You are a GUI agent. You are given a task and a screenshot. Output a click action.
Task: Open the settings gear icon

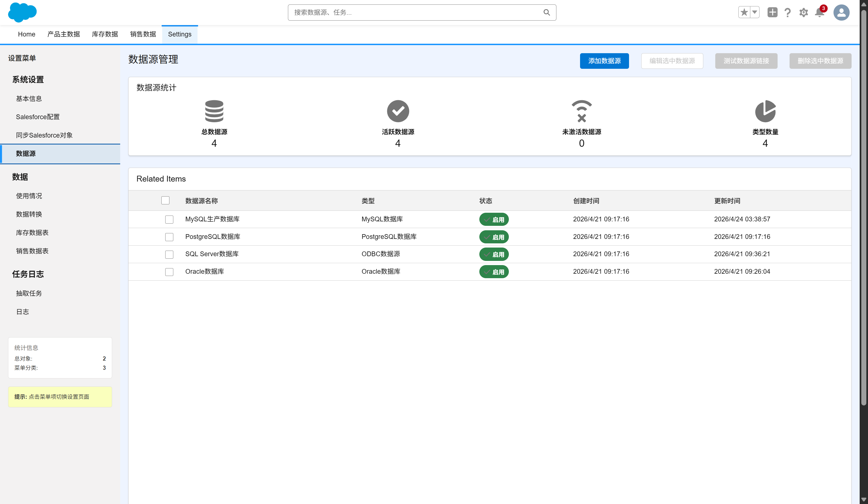(x=803, y=13)
